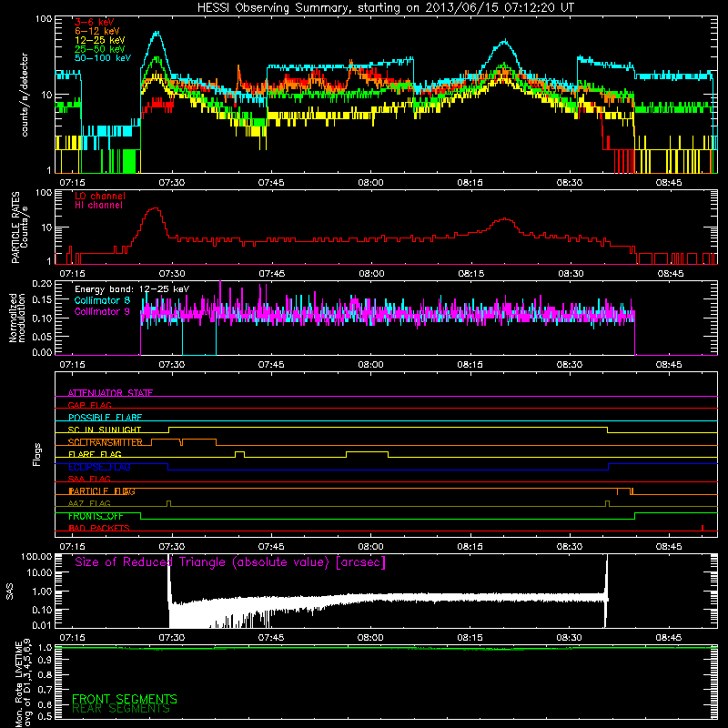This screenshot has height=728, width=728.
Task: Click the FRONTS OFF flag label
Action: (x=96, y=516)
